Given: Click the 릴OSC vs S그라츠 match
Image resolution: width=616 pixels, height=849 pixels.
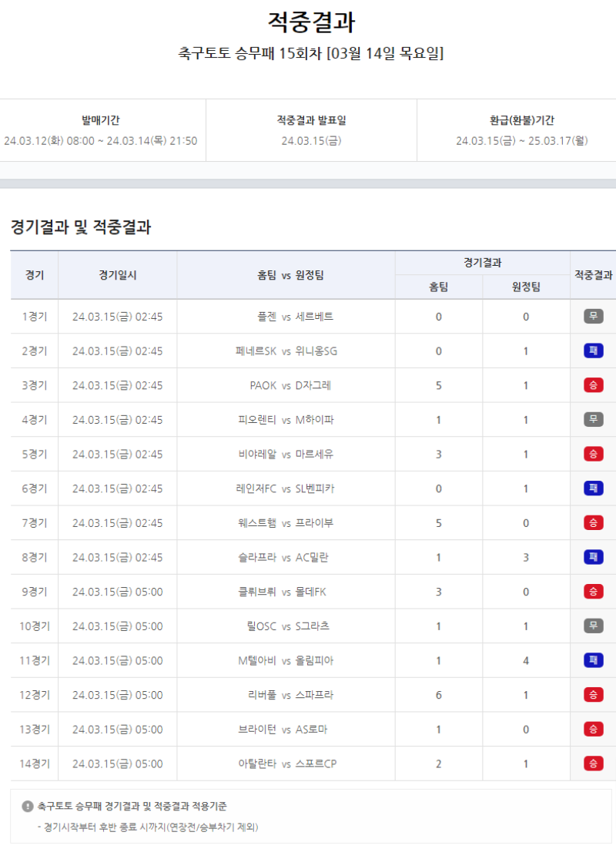Looking at the screenshot, I should [x=288, y=626].
